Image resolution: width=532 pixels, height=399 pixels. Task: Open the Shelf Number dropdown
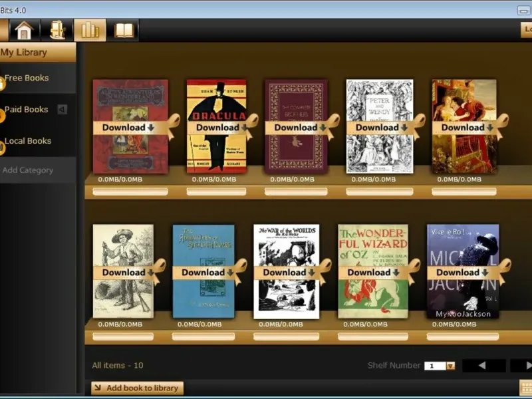click(451, 366)
